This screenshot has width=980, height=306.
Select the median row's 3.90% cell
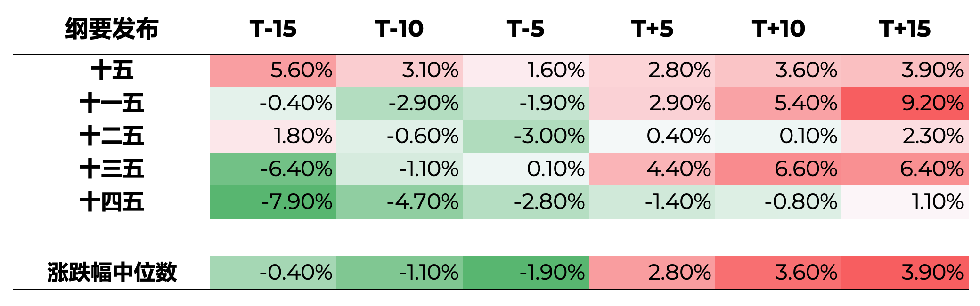905,273
